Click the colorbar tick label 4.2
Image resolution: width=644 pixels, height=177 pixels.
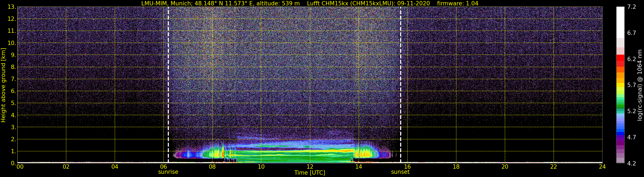tap(632, 163)
